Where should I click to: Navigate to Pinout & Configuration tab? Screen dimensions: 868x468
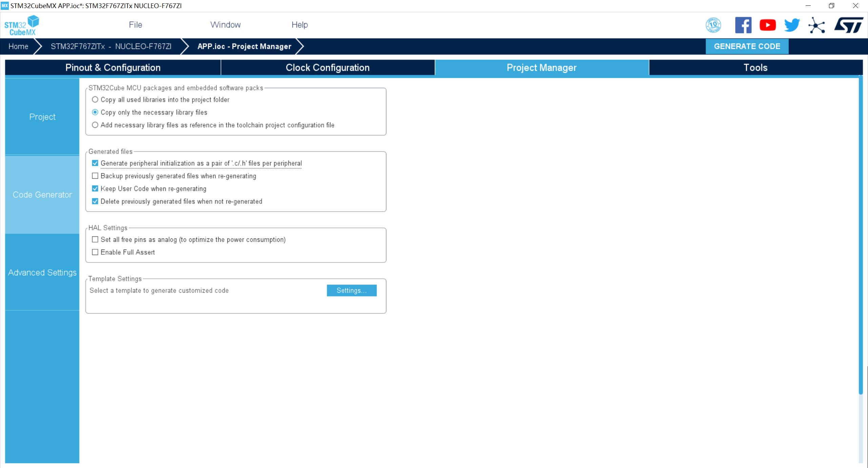click(x=113, y=67)
